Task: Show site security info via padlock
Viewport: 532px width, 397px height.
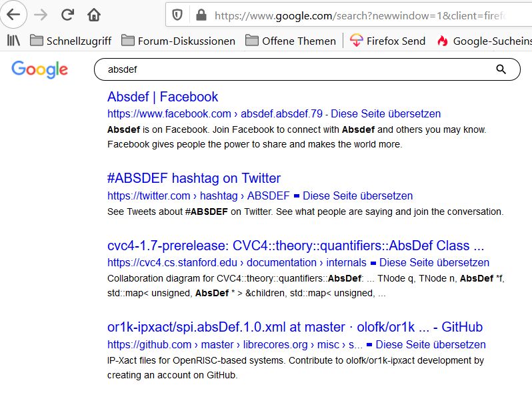Action: pyautogui.click(x=199, y=15)
